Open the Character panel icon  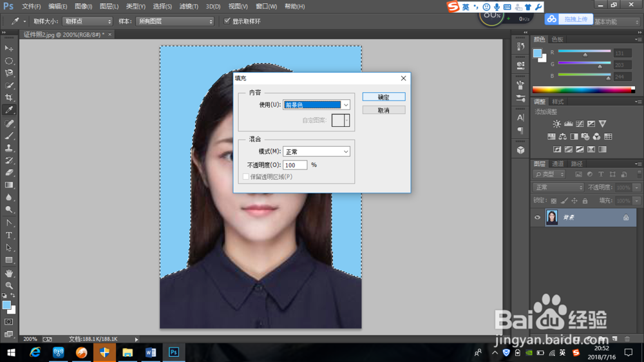coord(520,117)
